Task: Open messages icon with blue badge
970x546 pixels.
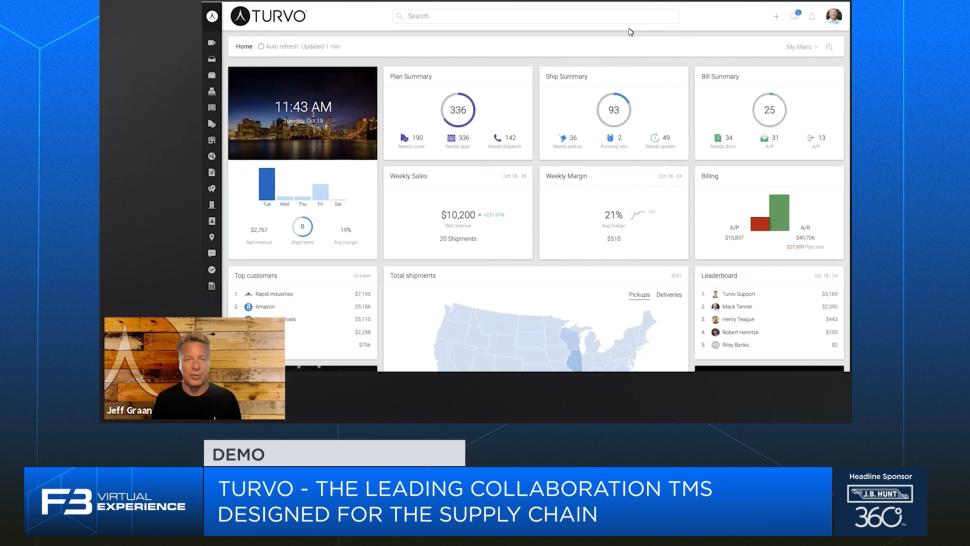Action: point(795,15)
